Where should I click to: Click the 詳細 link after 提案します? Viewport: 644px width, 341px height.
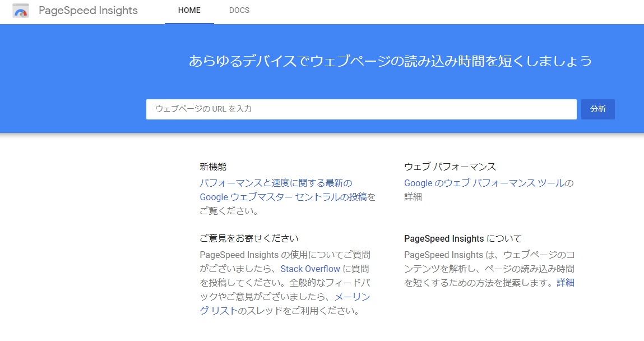pyautogui.click(x=566, y=283)
